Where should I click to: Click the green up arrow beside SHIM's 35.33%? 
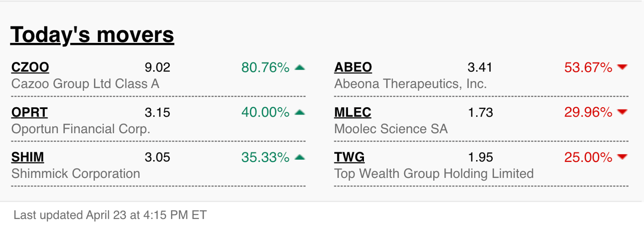click(300, 157)
